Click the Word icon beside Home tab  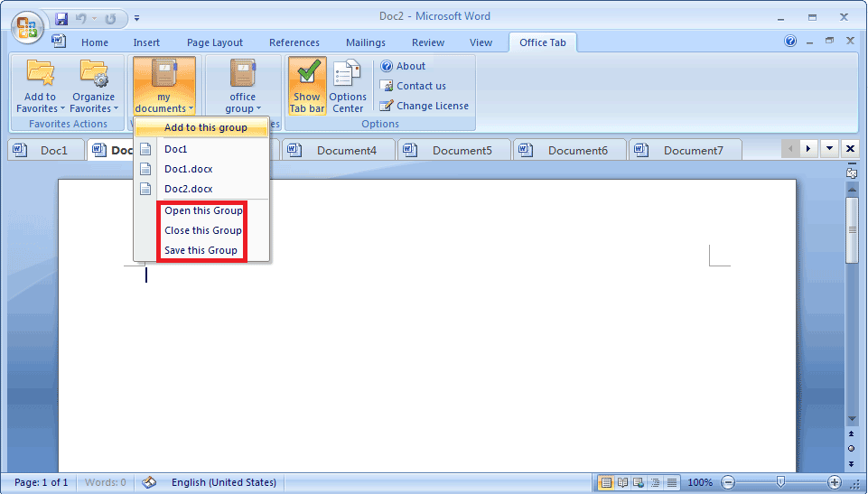pyautogui.click(x=58, y=41)
